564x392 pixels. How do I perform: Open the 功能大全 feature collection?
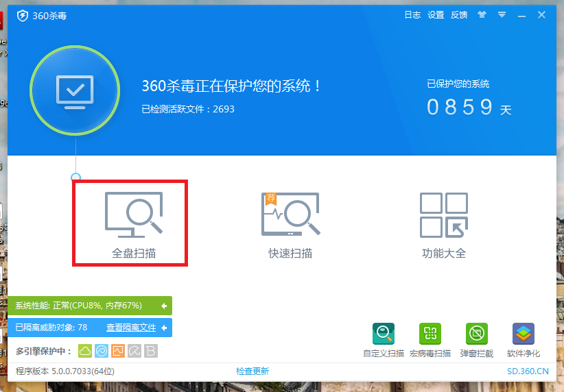(443, 223)
